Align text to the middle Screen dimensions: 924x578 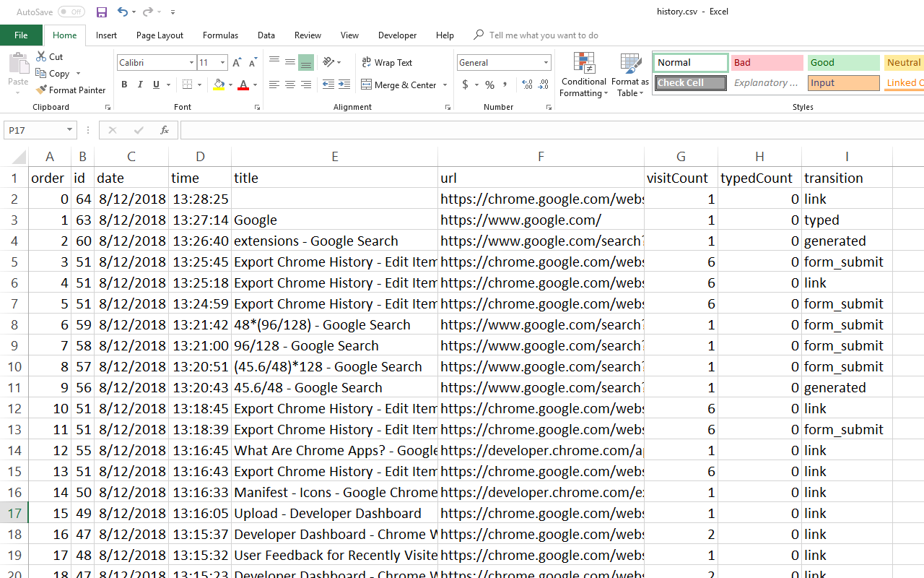tap(290, 62)
